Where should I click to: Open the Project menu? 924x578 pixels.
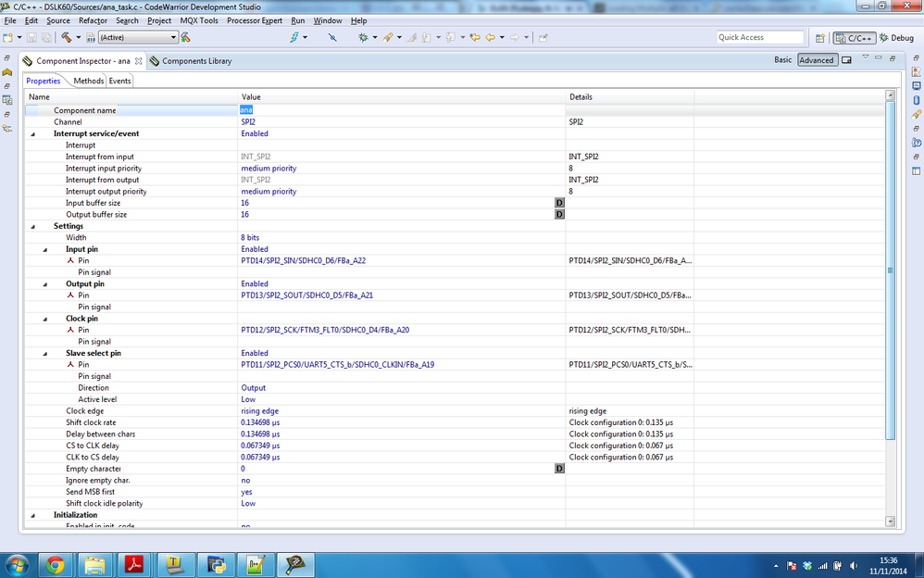tap(159, 20)
